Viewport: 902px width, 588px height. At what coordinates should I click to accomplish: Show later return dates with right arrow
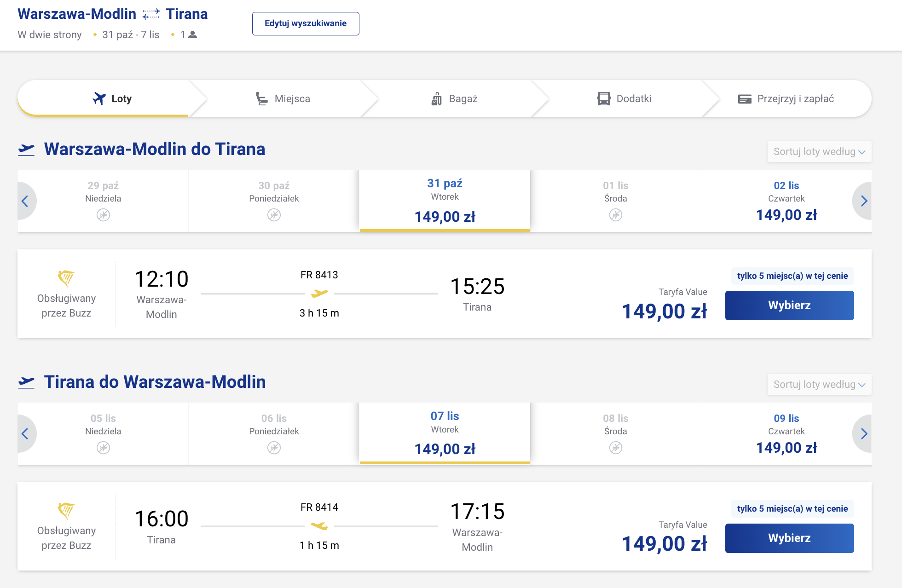(x=863, y=434)
